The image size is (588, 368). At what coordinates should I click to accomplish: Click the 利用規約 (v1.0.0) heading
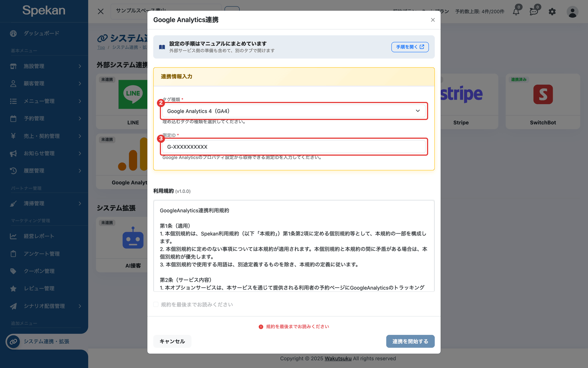click(x=172, y=191)
